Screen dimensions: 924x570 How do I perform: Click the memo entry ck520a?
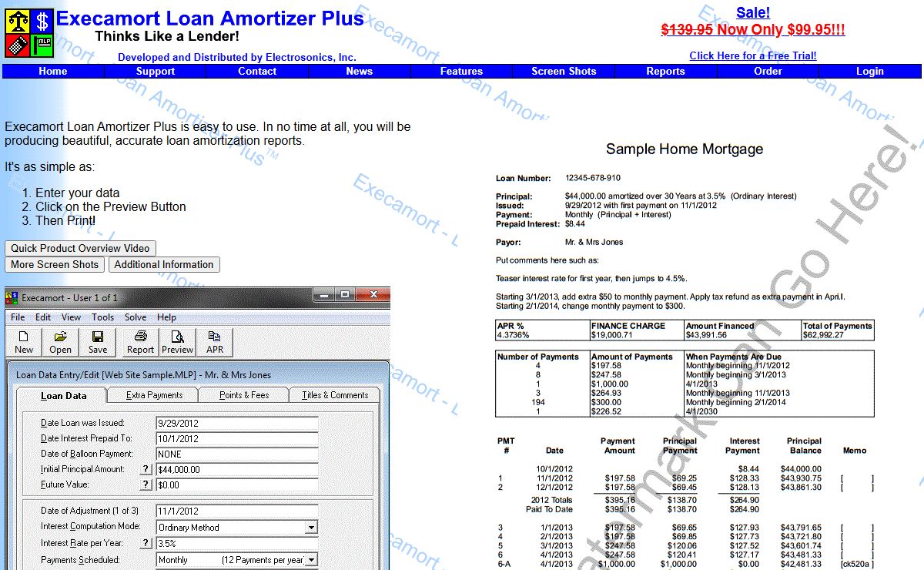(x=859, y=564)
